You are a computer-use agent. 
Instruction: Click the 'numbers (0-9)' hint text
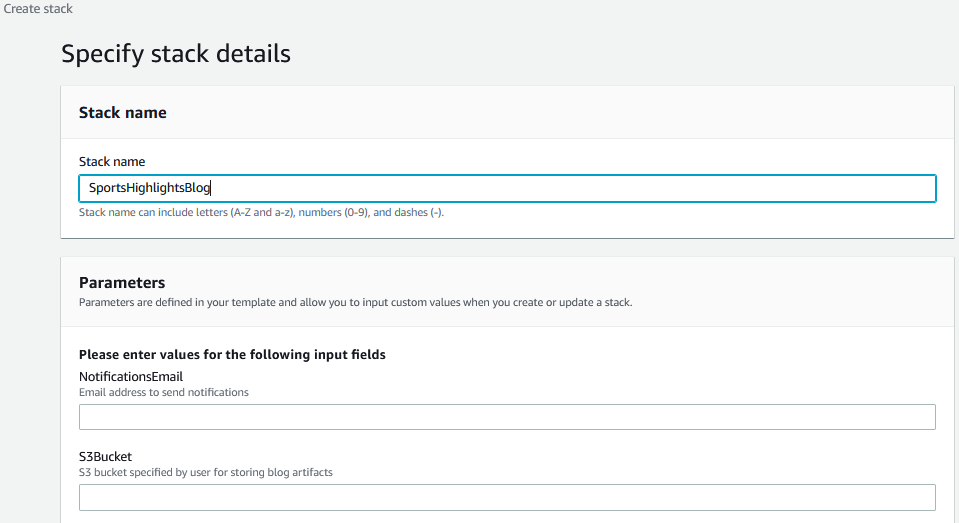click(x=333, y=212)
